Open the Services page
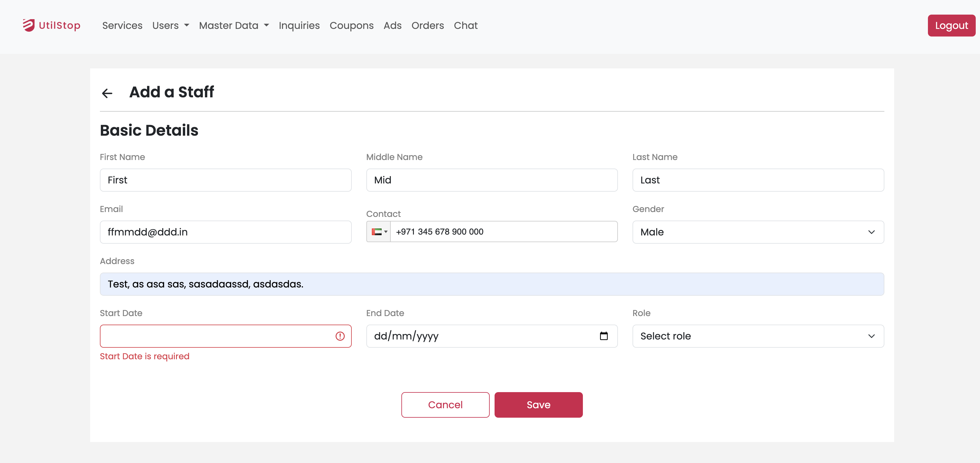This screenshot has height=463, width=980. [x=122, y=26]
